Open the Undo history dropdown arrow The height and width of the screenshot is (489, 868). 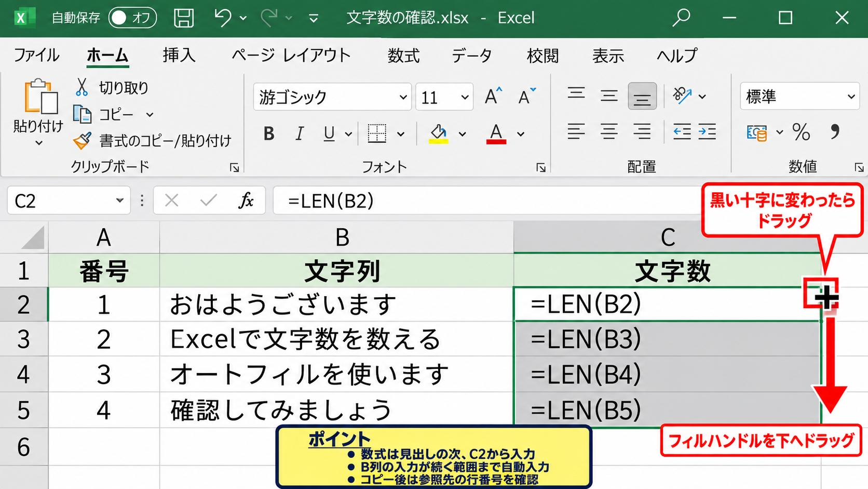[243, 18]
